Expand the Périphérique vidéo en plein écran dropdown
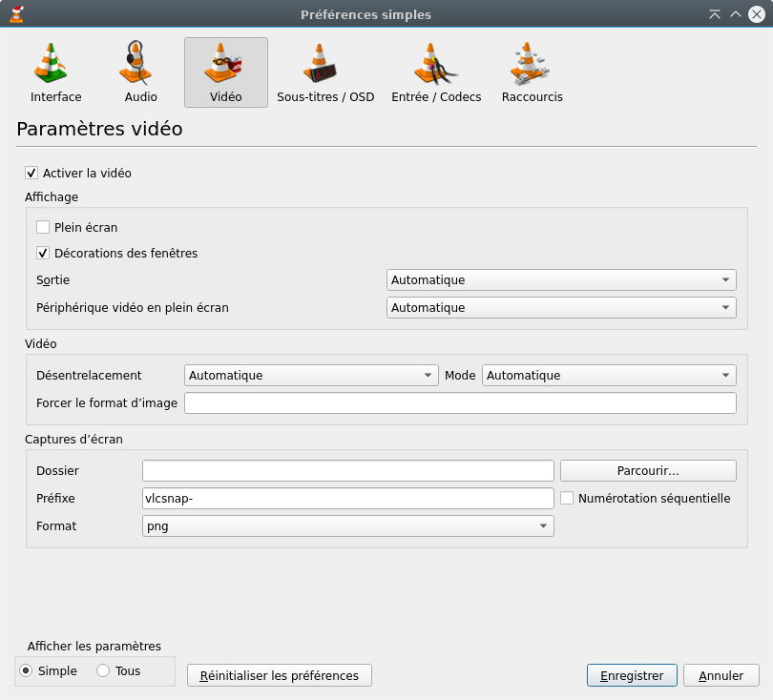 pos(561,308)
